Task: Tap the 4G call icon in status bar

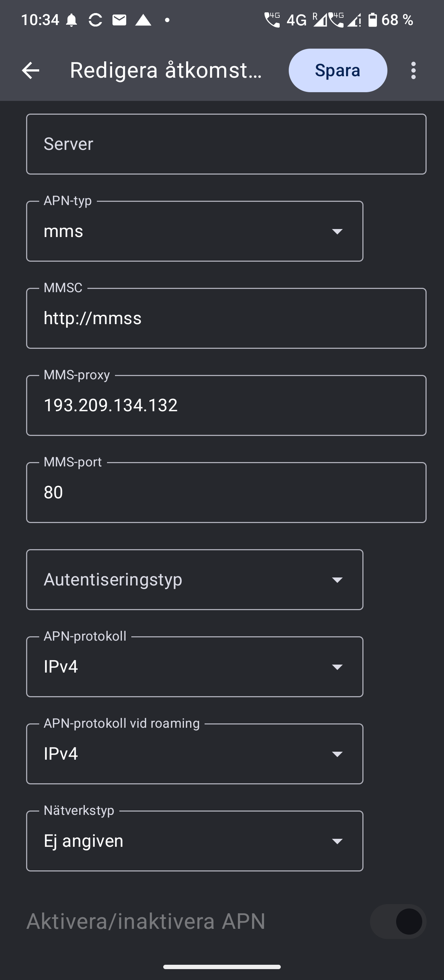Action: [x=272, y=20]
